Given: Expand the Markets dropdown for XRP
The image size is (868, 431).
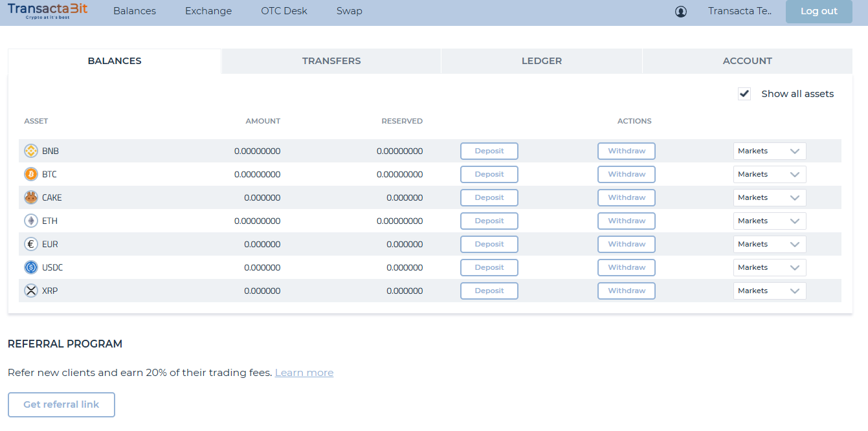Looking at the screenshot, I should [769, 291].
